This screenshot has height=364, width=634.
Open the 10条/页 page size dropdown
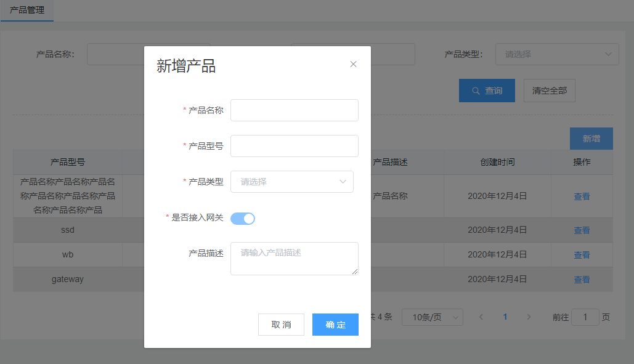432,317
